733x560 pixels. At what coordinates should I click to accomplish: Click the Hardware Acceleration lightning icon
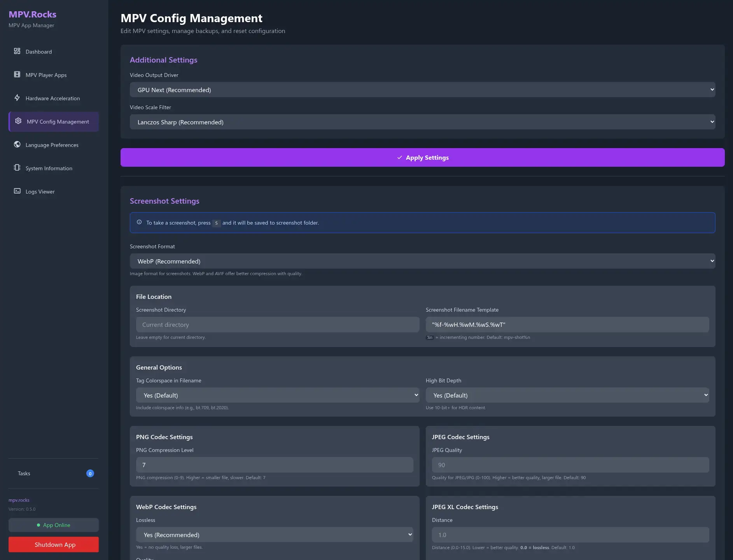click(17, 98)
